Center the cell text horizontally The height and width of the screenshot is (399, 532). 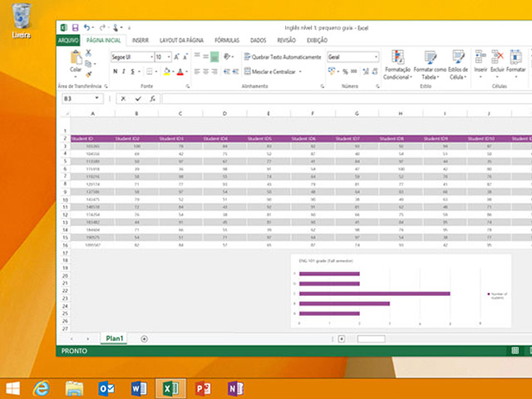click(205, 71)
